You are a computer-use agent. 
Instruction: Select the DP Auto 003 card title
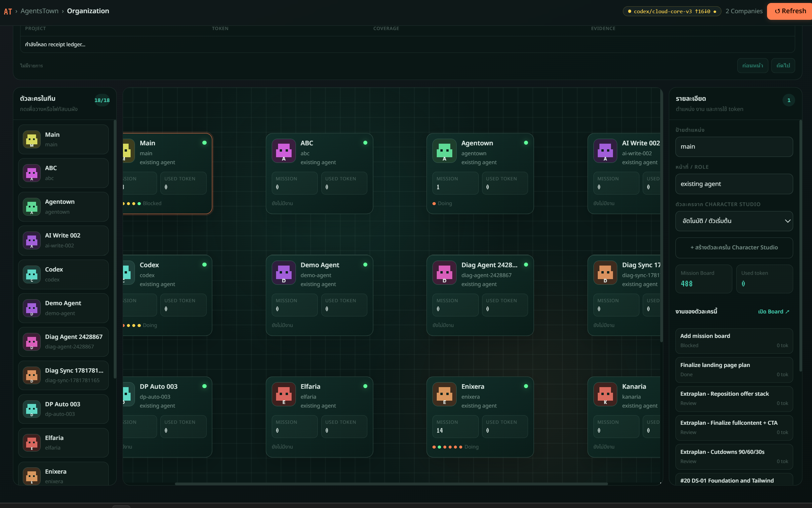tap(158, 386)
